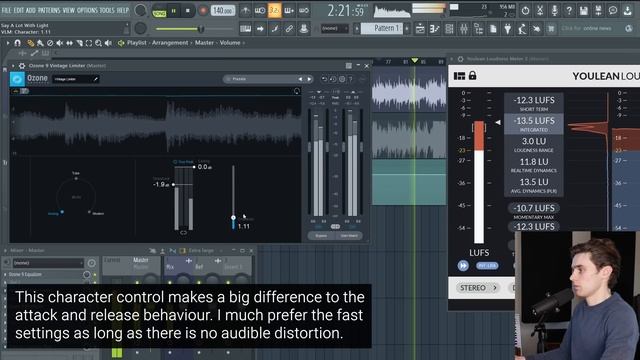Image resolution: width=640 pixels, height=360 pixels.
Task: Open the TOOLS menu
Action: pyautogui.click(x=107, y=10)
